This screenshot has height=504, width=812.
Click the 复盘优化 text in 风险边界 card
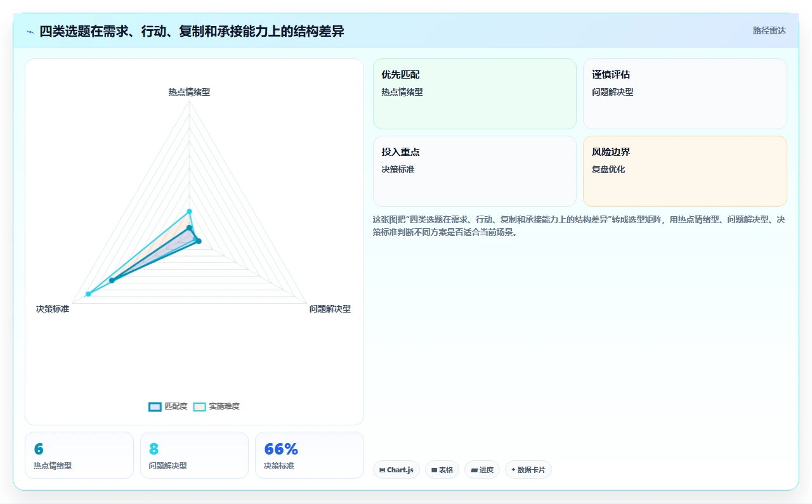(608, 169)
